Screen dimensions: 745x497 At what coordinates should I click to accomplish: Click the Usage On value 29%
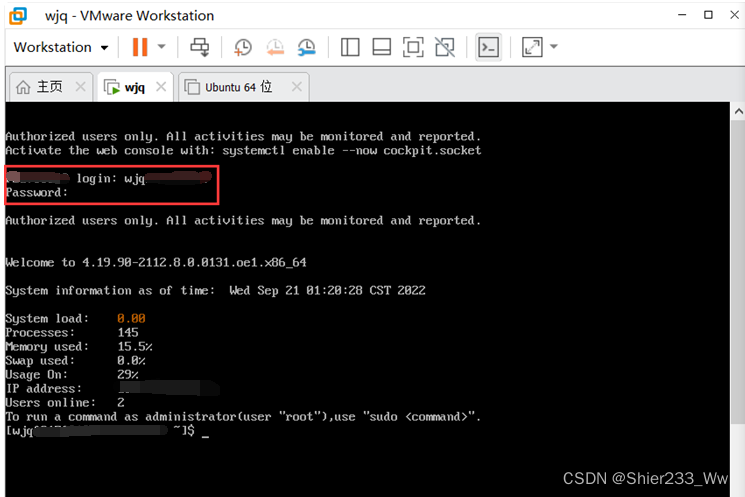(128, 374)
